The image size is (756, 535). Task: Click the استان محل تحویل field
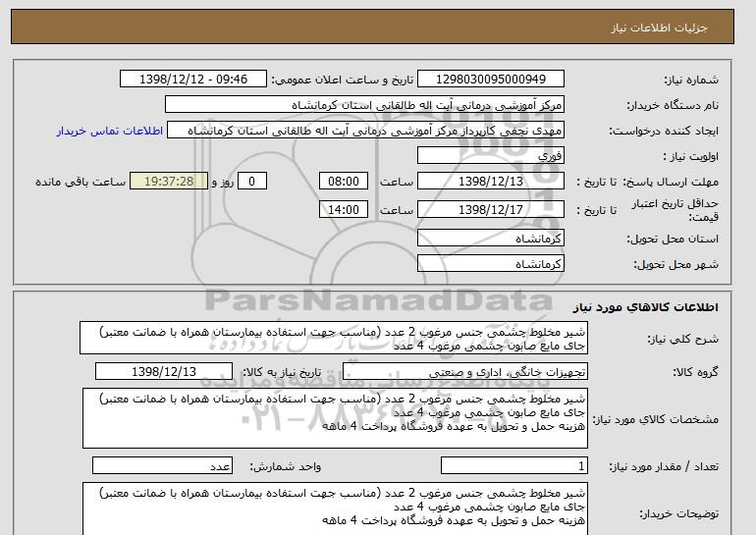[x=490, y=239]
